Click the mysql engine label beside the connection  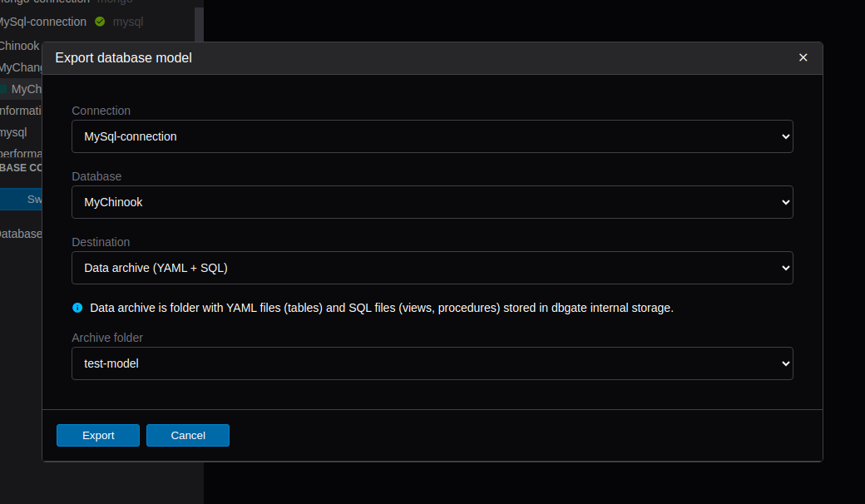128,22
